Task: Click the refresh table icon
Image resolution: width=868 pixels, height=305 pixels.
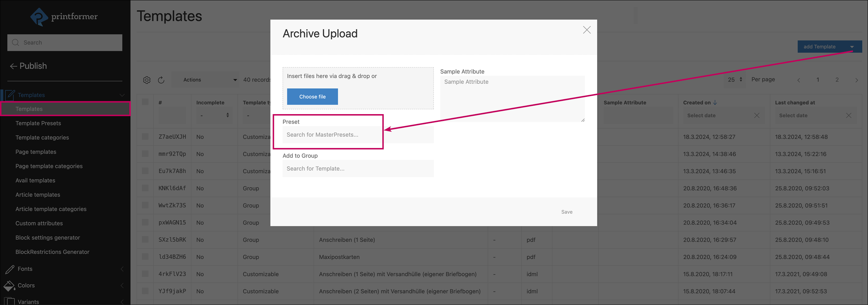Action: point(161,80)
